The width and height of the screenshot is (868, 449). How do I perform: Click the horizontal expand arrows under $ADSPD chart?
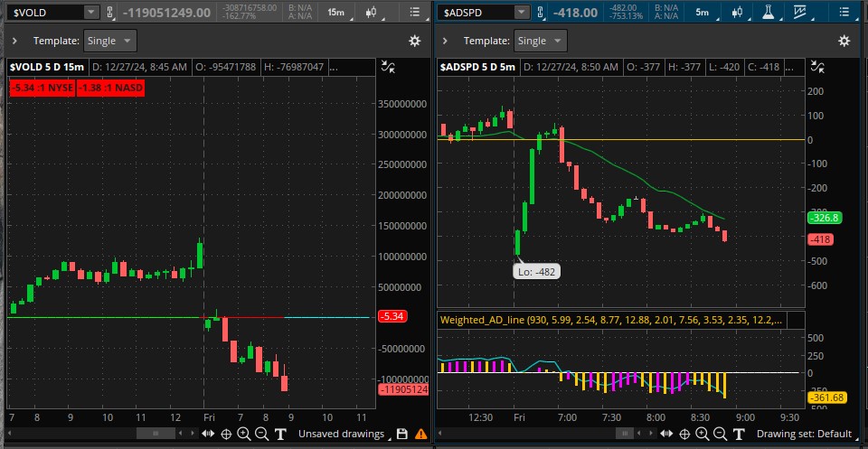click(667, 434)
